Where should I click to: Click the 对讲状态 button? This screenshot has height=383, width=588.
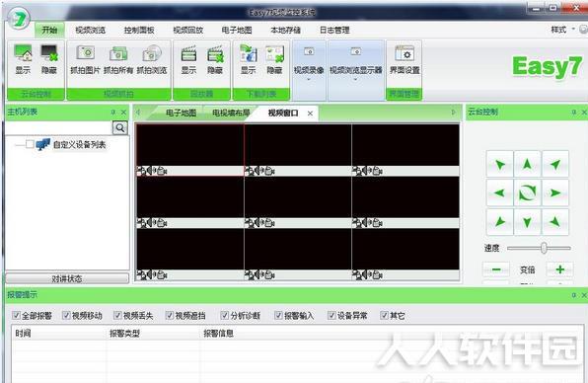67,278
